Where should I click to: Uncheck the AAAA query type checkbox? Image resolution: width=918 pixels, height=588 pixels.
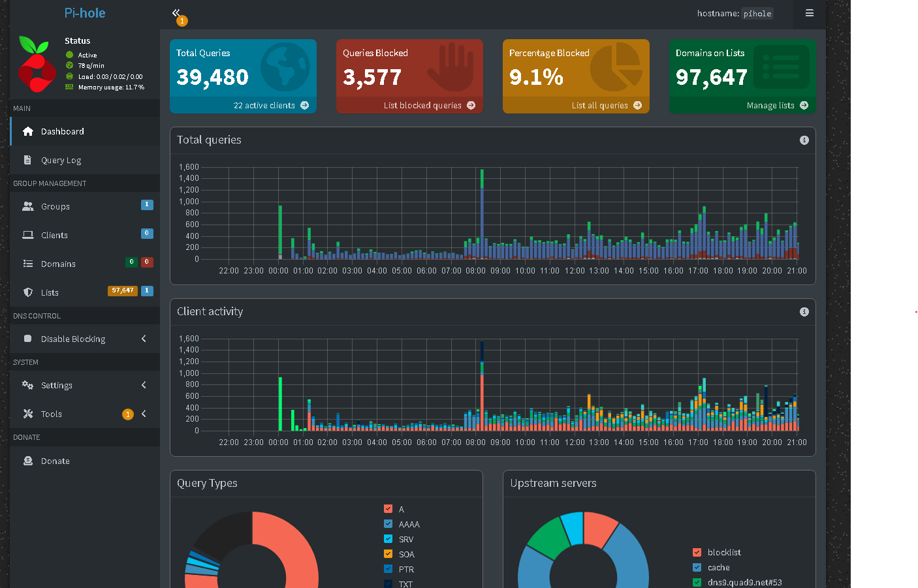[x=388, y=524]
